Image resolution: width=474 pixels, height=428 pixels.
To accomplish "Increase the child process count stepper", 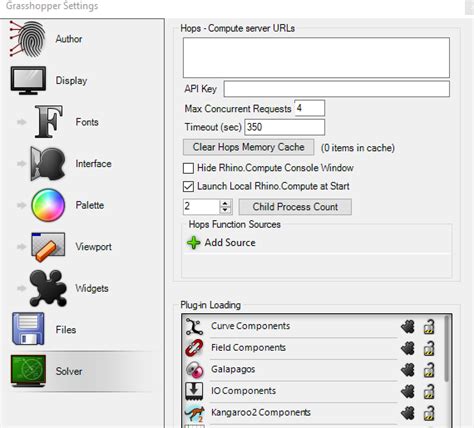I will pyautogui.click(x=225, y=203).
